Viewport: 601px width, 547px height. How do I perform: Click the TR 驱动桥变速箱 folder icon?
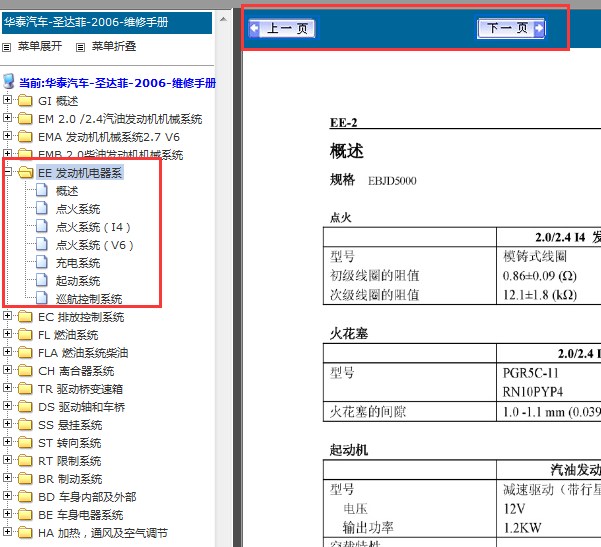(25, 389)
